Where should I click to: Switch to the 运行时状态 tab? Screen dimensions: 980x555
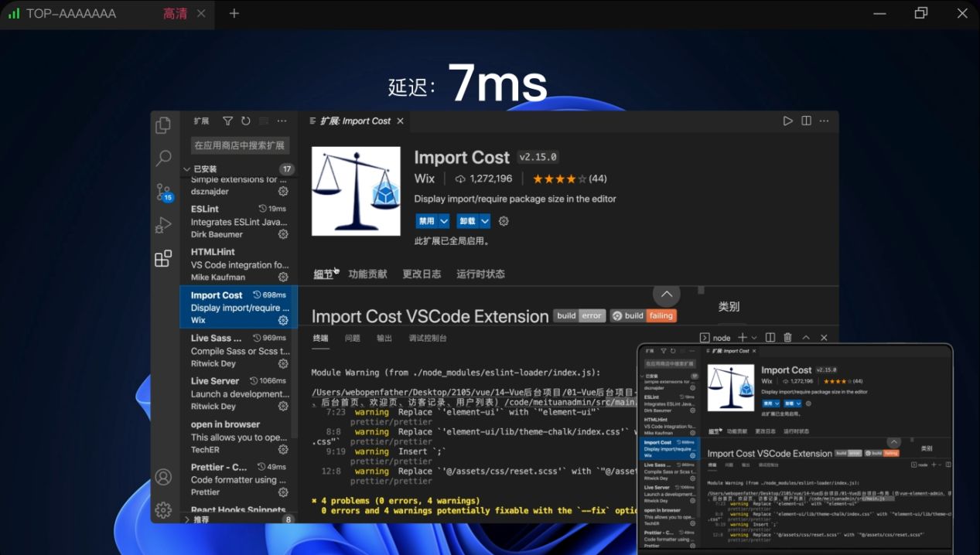pyautogui.click(x=480, y=274)
